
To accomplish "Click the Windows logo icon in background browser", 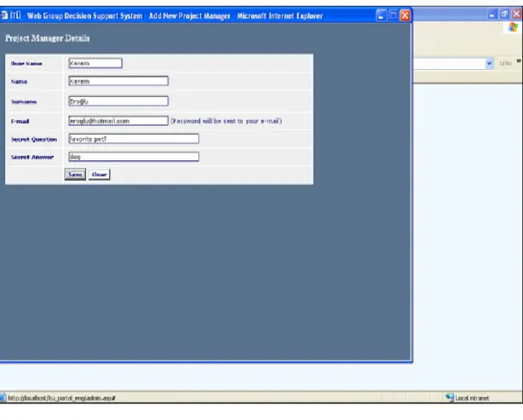I will click(x=513, y=27).
